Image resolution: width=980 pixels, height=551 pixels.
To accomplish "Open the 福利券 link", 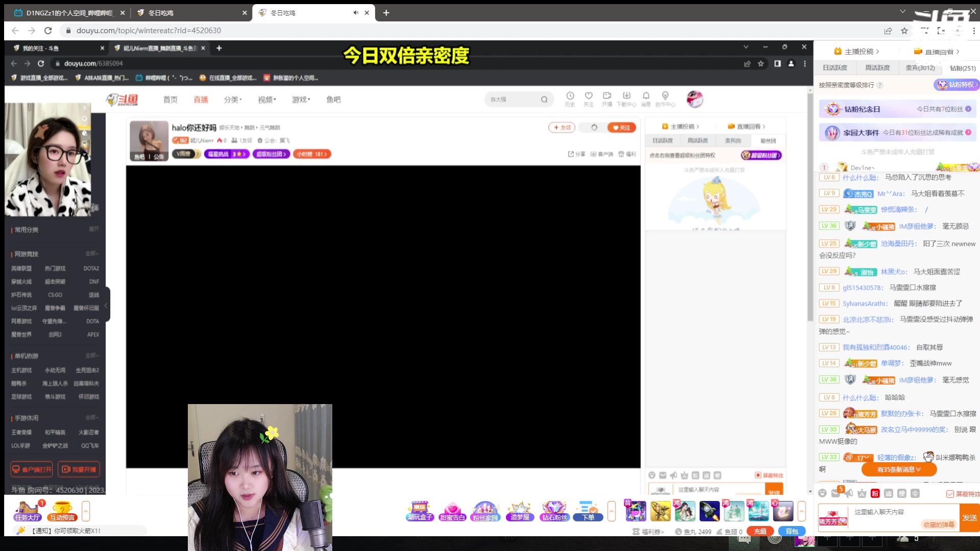I will 649,532.
